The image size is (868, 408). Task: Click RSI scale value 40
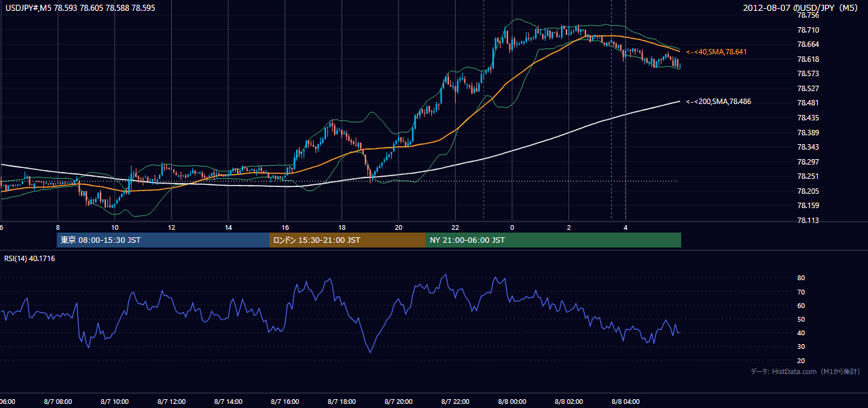(x=801, y=333)
